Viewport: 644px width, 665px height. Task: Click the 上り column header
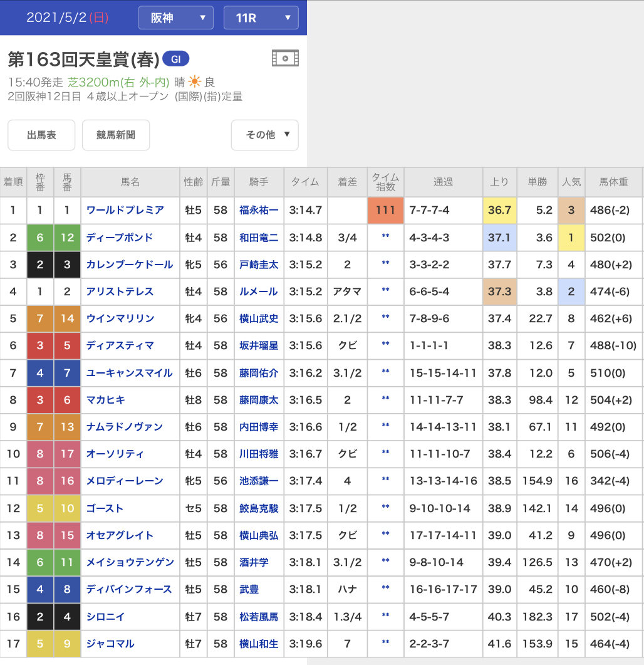[499, 182]
